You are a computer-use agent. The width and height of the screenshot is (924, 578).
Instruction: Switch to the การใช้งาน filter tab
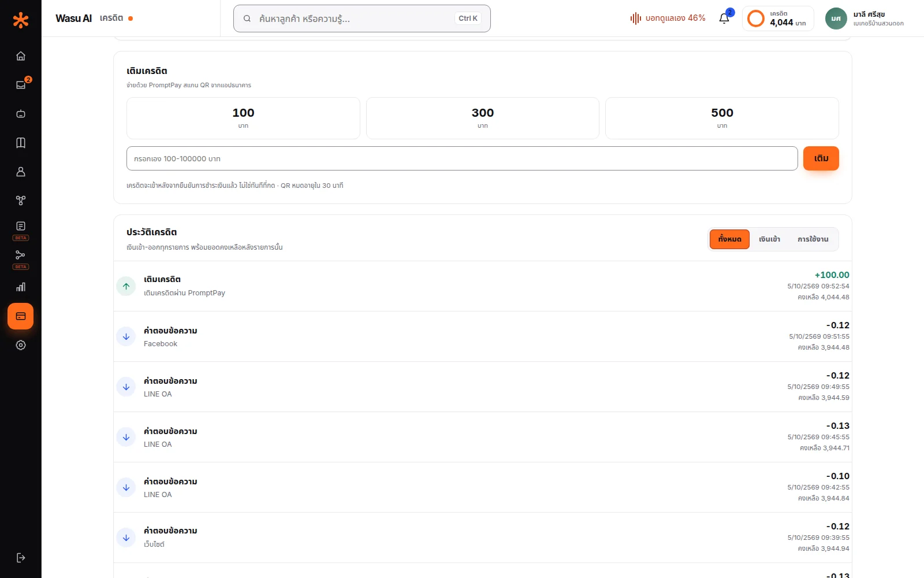813,239
